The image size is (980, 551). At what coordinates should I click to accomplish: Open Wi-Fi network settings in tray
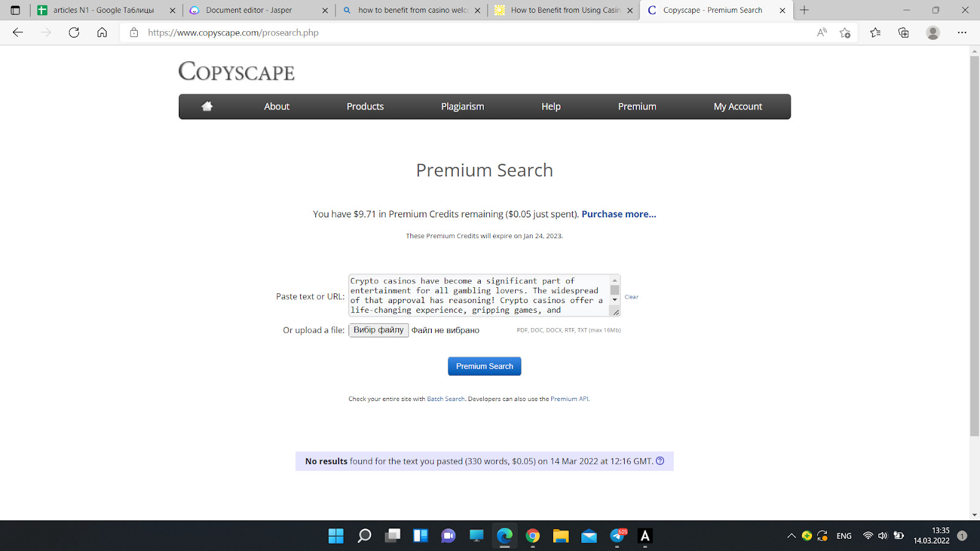click(868, 536)
